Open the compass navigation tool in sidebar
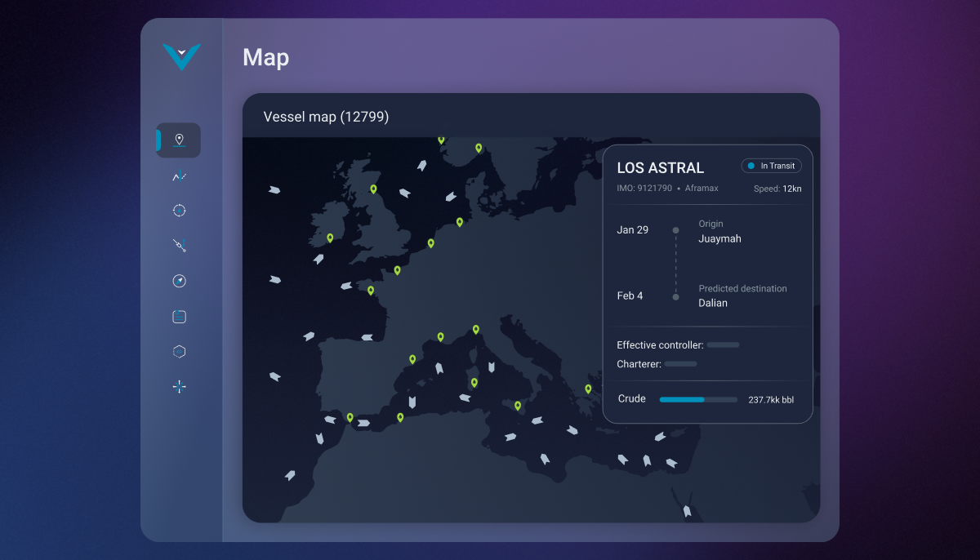This screenshot has width=980, height=560. (x=179, y=281)
